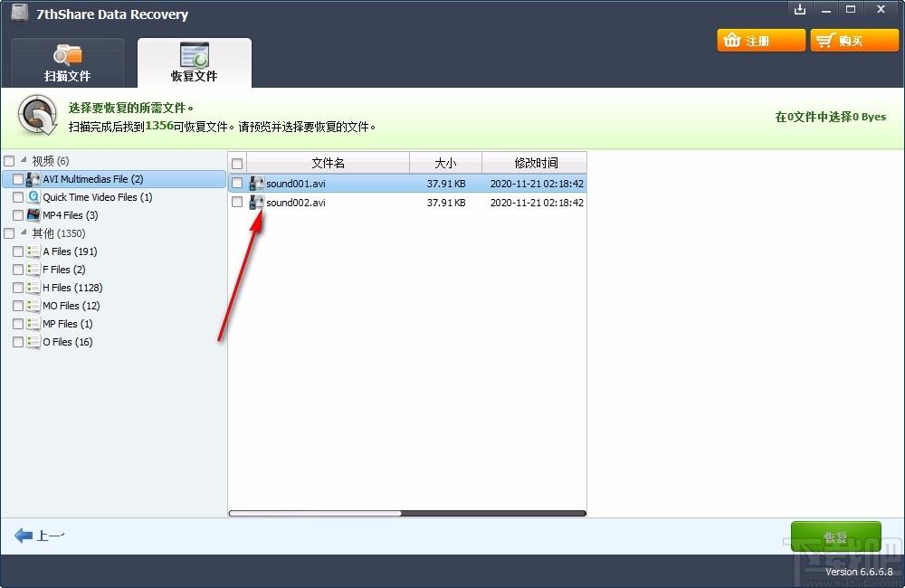Click the H Files list icon
The height and width of the screenshot is (588, 905).
point(33,288)
